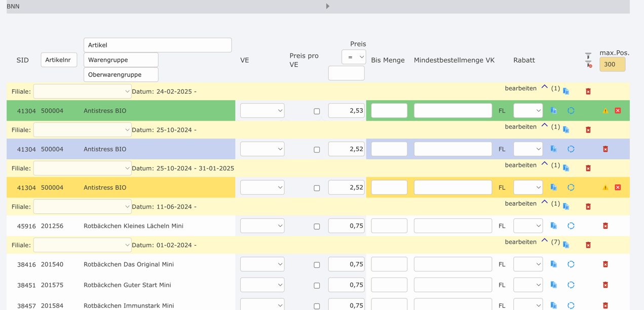Image resolution: width=644 pixels, height=310 pixels.
Task: Delete the Rotbäckchen Kleines Lächeln Mini row
Action: pyautogui.click(x=605, y=226)
